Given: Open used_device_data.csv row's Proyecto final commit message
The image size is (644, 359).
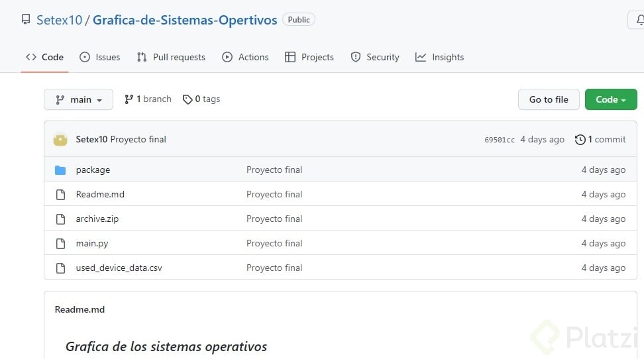Looking at the screenshot, I should (274, 268).
